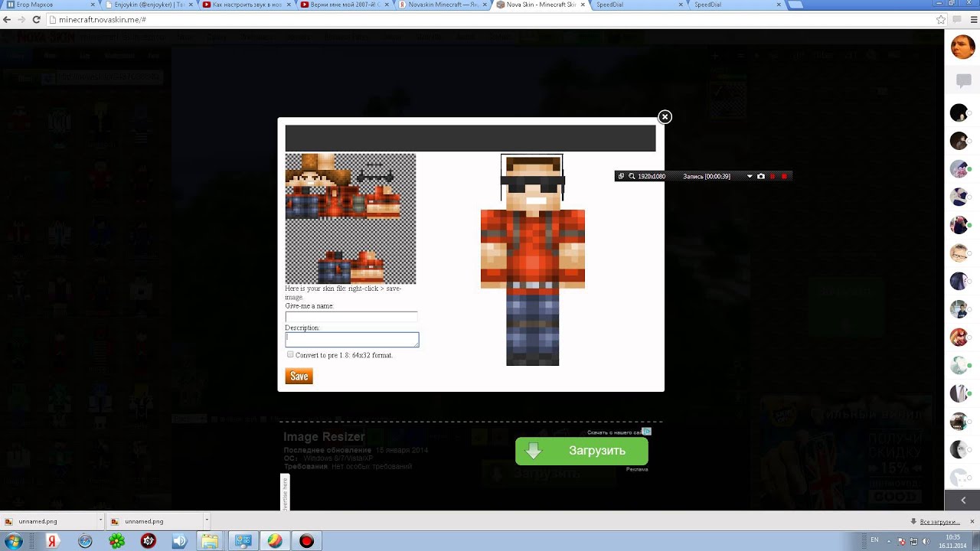Expand the recorder dropdown arrow
Viewport: 980px width, 551px height.
point(750,176)
